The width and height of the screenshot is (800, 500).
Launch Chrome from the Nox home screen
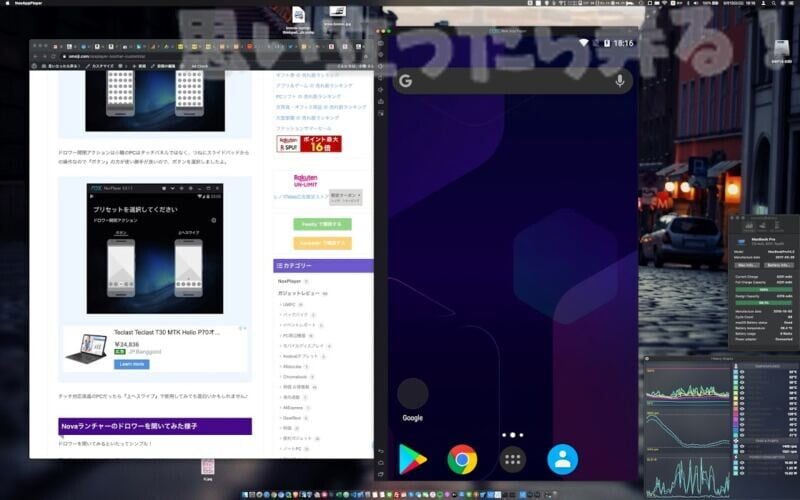point(462,459)
